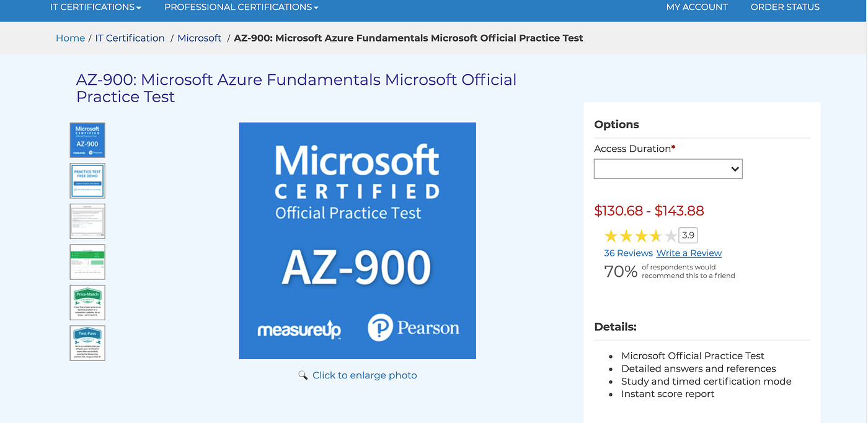
Task: Click the large AZ-900 product image
Action: pyautogui.click(x=357, y=241)
